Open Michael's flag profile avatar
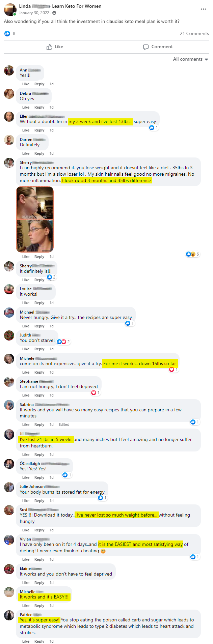The height and width of the screenshot is (644, 213). [x=9, y=313]
